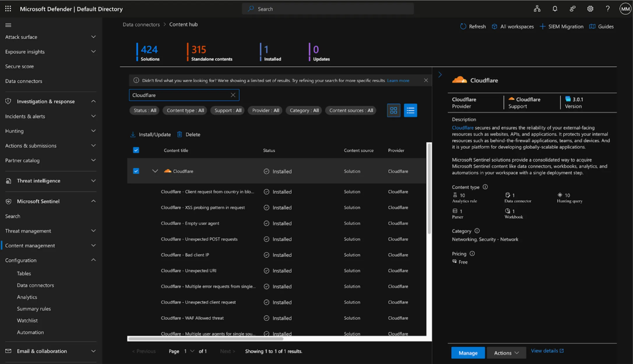
Task: Collapse the left navigation with hamburger icon
Action: tap(8, 25)
